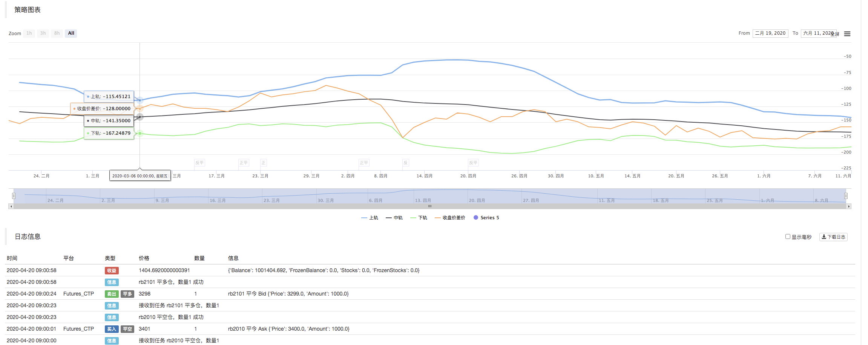The height and width of the screenshot is (345, 868).
Task: Click the 反平 flag near 17 March
Action: [x=199, y=163]
